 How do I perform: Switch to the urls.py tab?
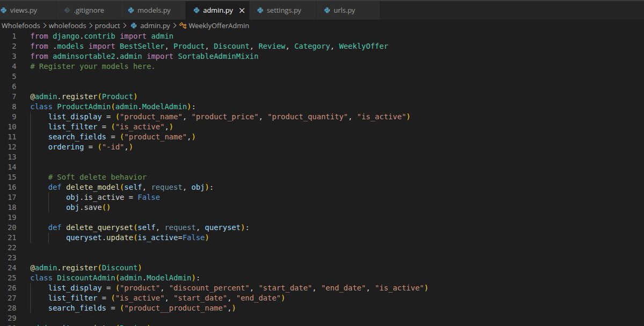point(343,10)
